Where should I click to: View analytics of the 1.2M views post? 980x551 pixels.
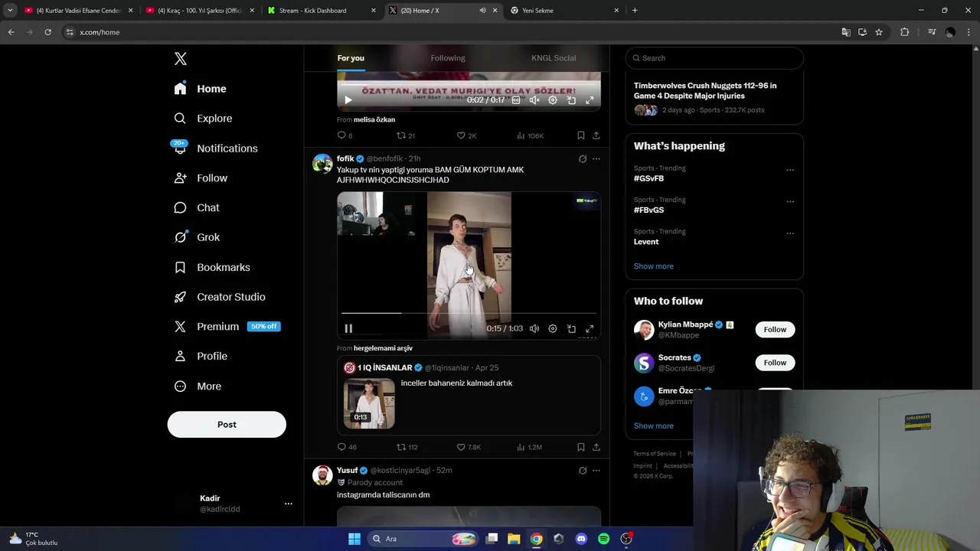coord(529,447)
